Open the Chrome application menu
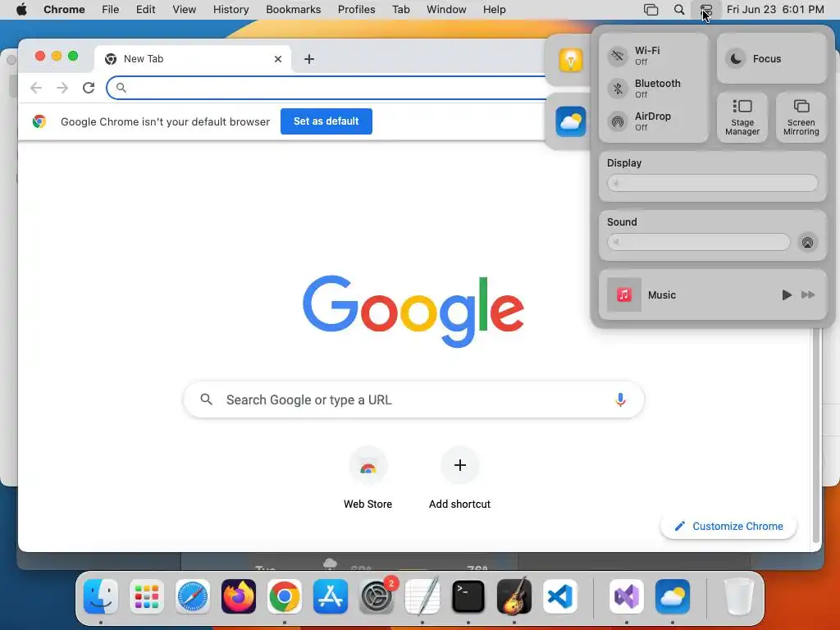This screenshot has height=630, width=840. [64, 10]
